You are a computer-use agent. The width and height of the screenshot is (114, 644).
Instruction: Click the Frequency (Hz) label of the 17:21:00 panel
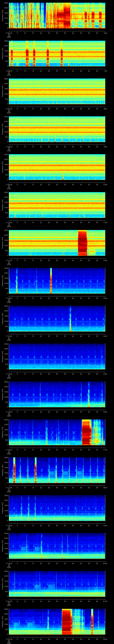click(x=3, y=622)
